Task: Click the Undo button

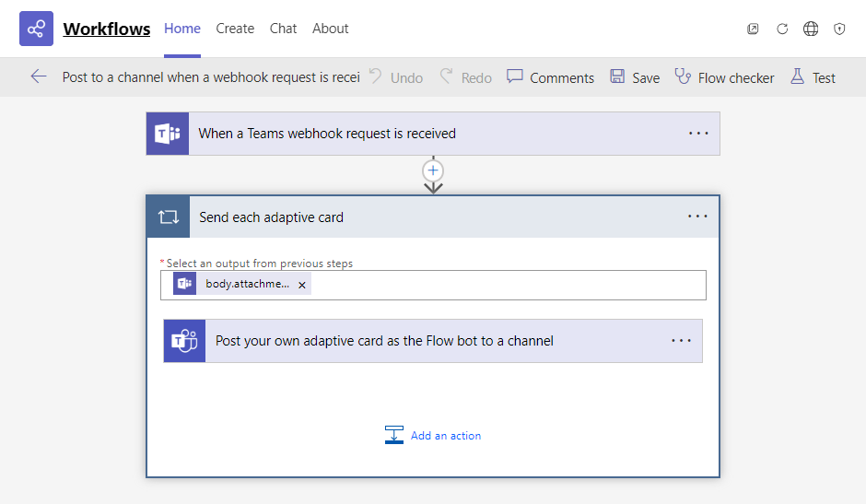Action: coord(396,77)
